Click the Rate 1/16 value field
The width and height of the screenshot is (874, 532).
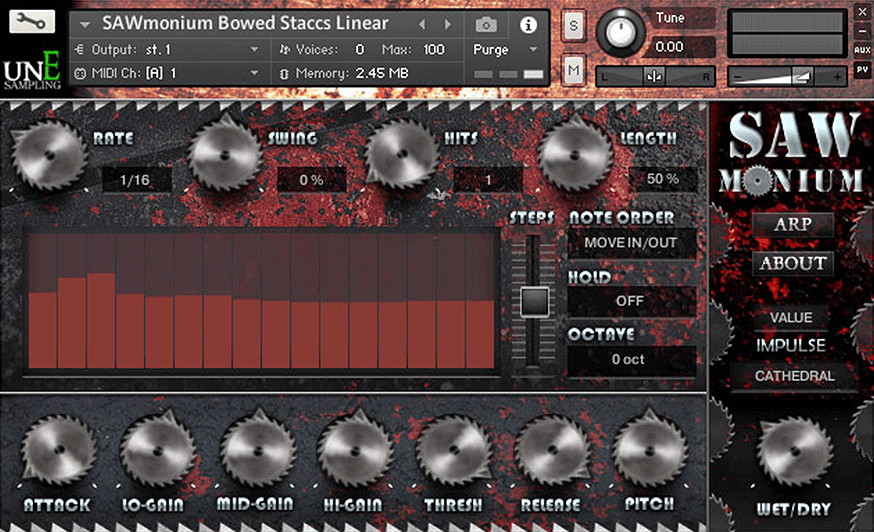coord(136,179)
